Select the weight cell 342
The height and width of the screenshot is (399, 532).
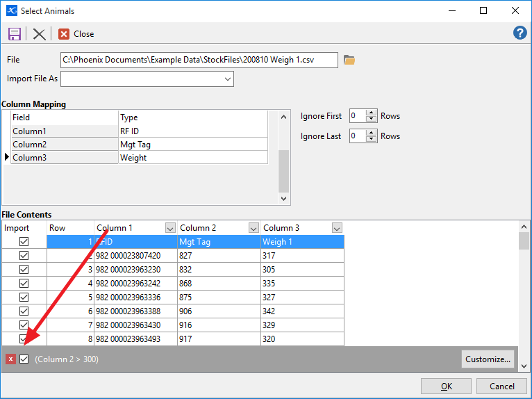303,311
